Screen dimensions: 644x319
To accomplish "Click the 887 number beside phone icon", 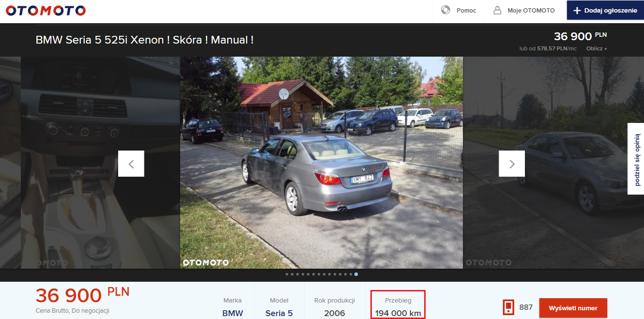I will coord(526,307).
